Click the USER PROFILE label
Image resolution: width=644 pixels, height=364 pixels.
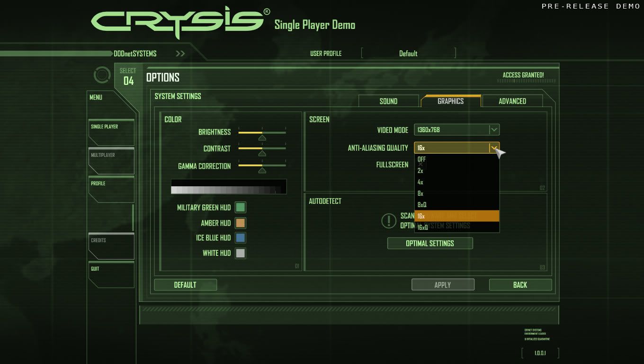pos(326,54)
